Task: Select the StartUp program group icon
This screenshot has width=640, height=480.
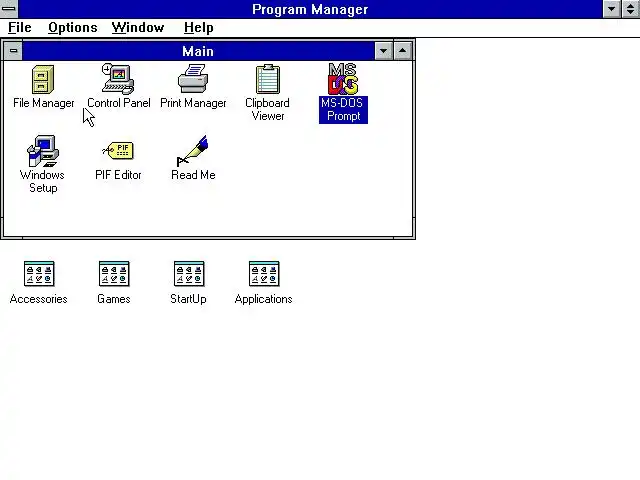Action: point(189,273)
